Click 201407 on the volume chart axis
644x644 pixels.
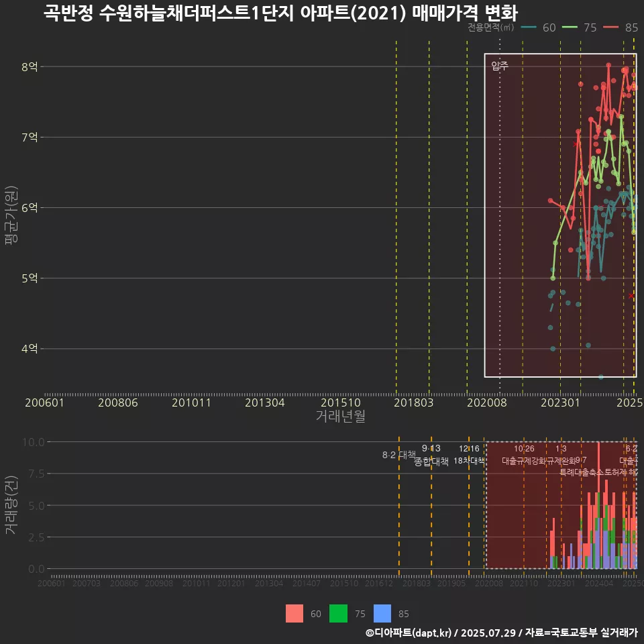(x=307, y=583)
